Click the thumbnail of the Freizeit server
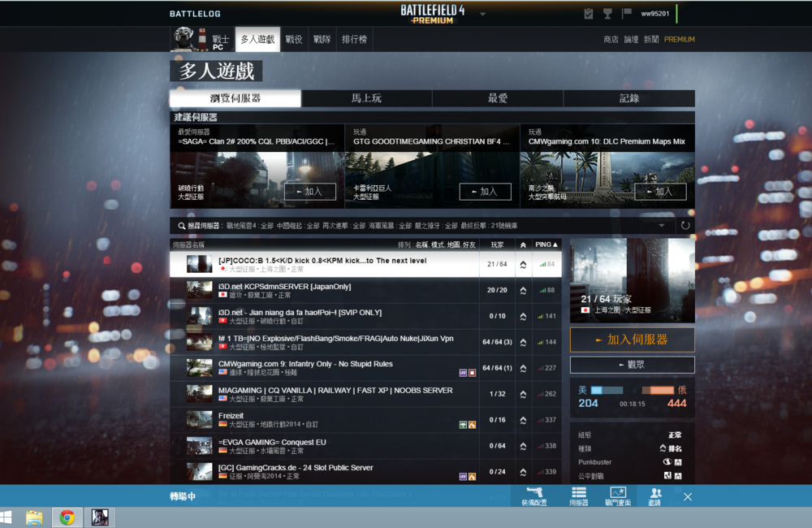The image size is (812, 528). [x=200, y=420]
